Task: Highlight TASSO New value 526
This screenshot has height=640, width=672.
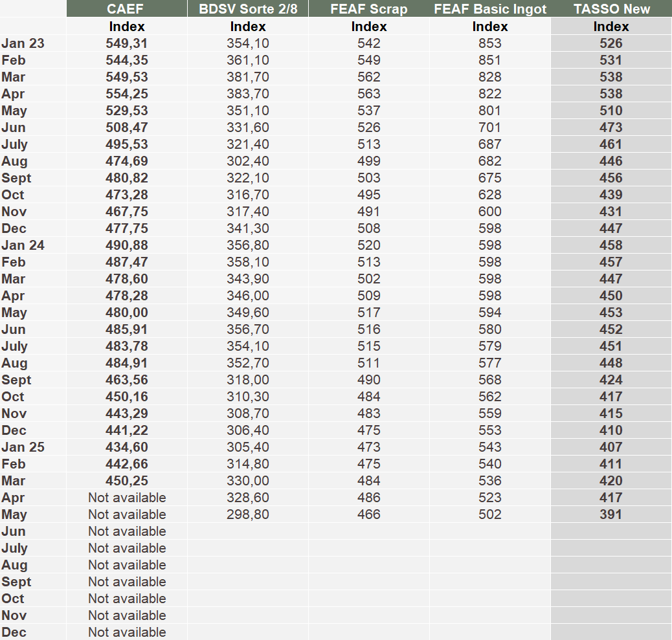Action: tap(611, 43)
